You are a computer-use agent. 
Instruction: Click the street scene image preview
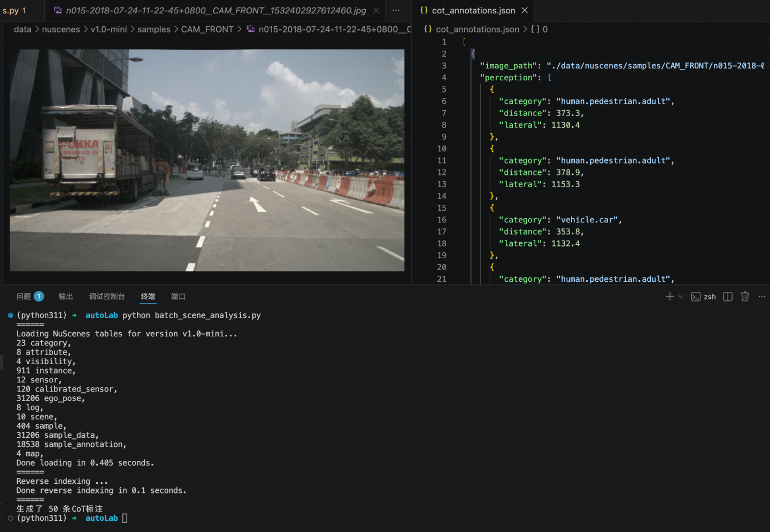(207, 160)
